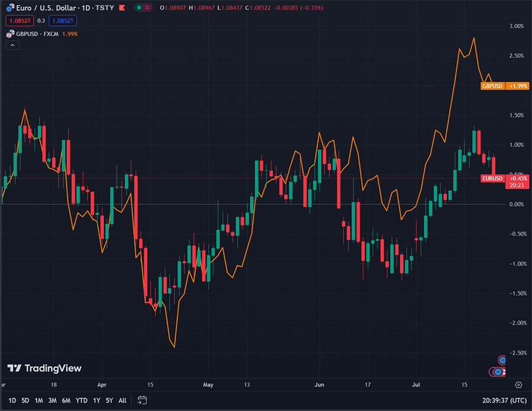The image size is (532, 411).
Task: Select the All date range
Action: point(122,400)
